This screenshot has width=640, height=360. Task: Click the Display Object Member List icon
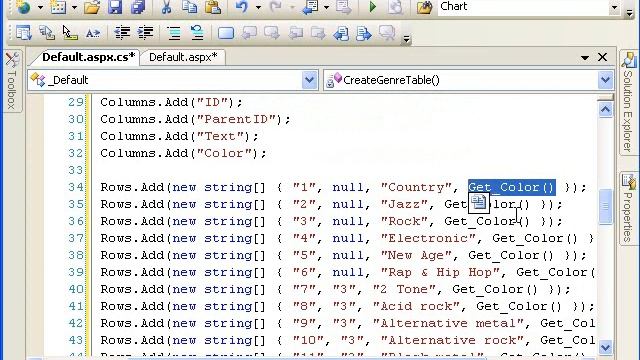tap(24, 33)
